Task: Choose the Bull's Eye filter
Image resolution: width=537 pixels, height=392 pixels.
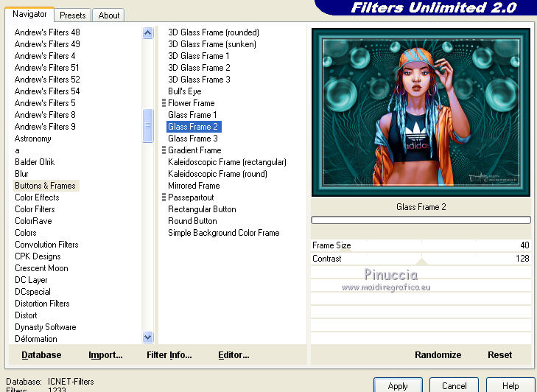Action: [x=185, y=91]
